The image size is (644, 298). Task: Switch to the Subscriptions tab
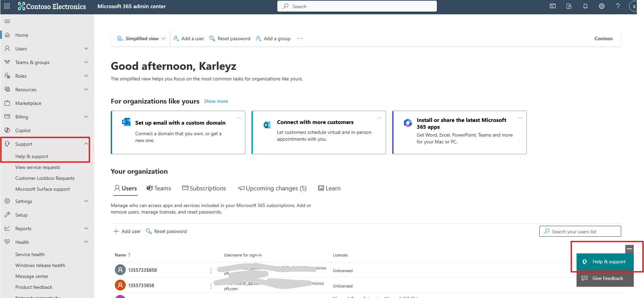(204, 188)
